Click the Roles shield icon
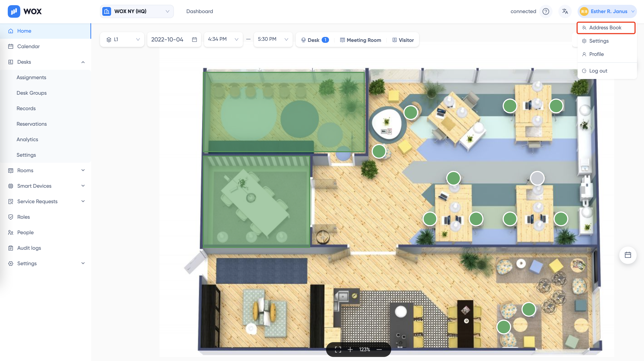644x361 pixels. click(11, 217)
